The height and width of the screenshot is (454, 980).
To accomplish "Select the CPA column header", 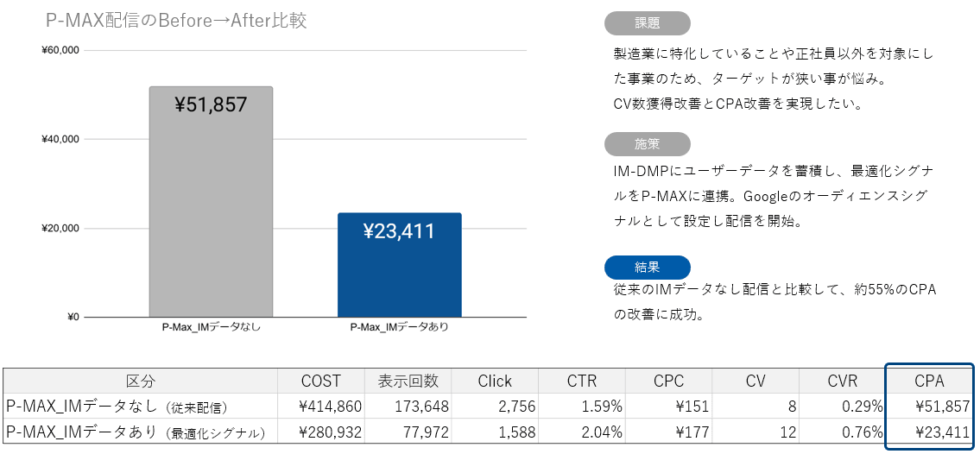I will point(929,381).
